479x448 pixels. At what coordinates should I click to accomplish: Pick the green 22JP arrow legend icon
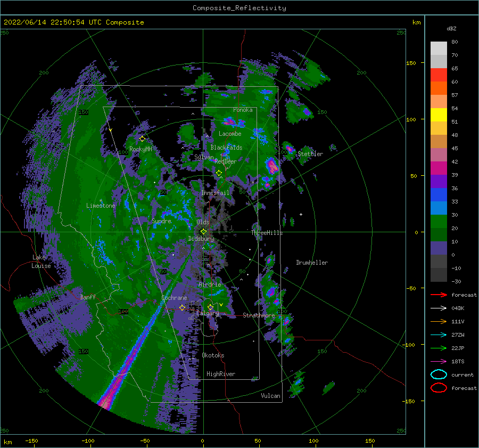tap(439, 348)
